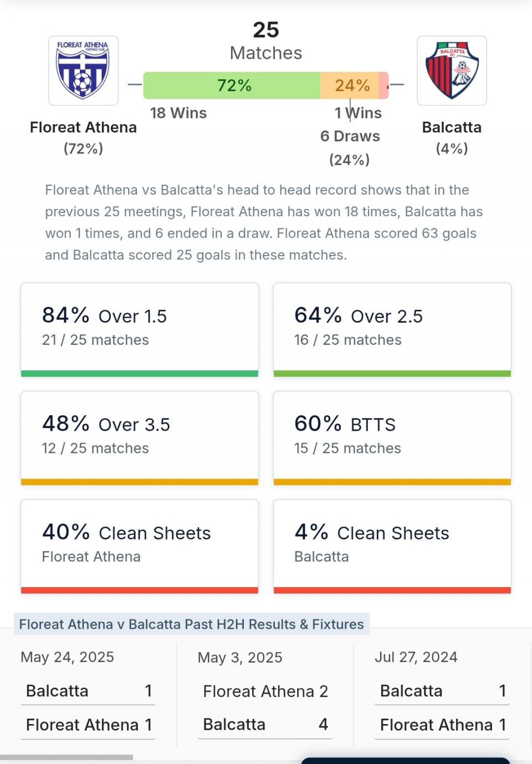The image size is (532, 764).
Task: Select the Past H2H Results & Fixtures tab
Action: click(191, 624)
